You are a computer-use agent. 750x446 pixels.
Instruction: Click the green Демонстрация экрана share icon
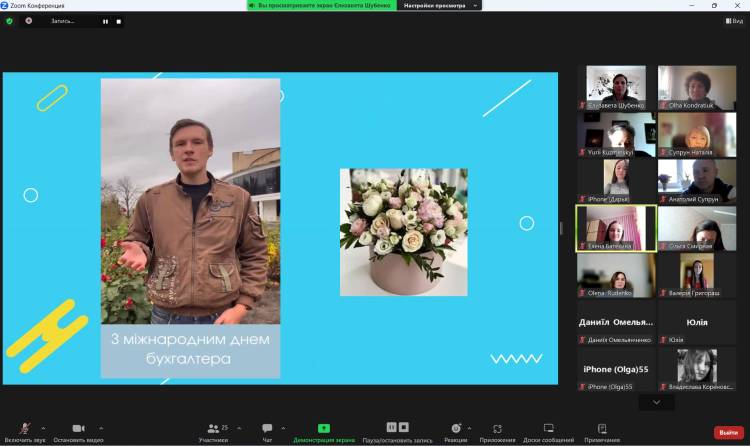click(x=323, y=429)
